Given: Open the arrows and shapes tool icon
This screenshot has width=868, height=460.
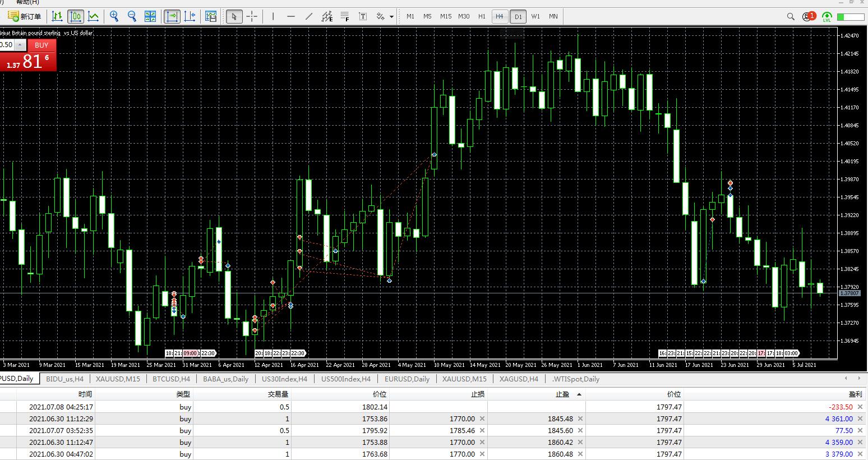Looking at the screenshot, I should click(381, 16).
